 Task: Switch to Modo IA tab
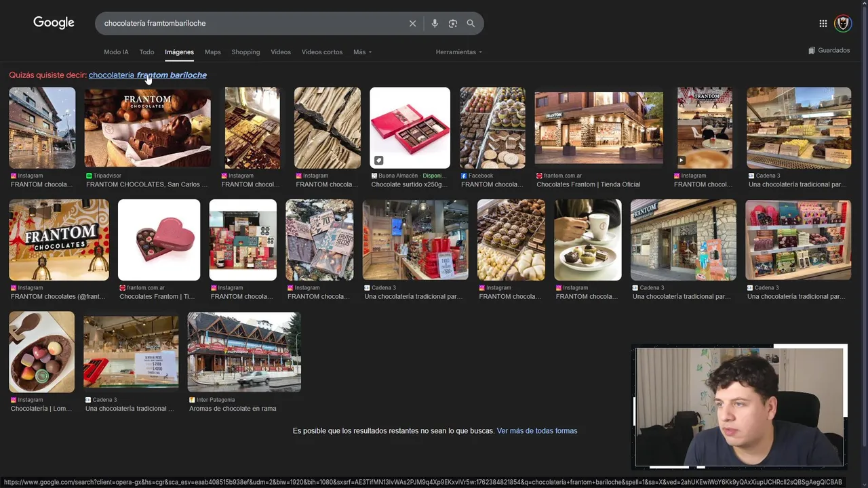point(116,52)
